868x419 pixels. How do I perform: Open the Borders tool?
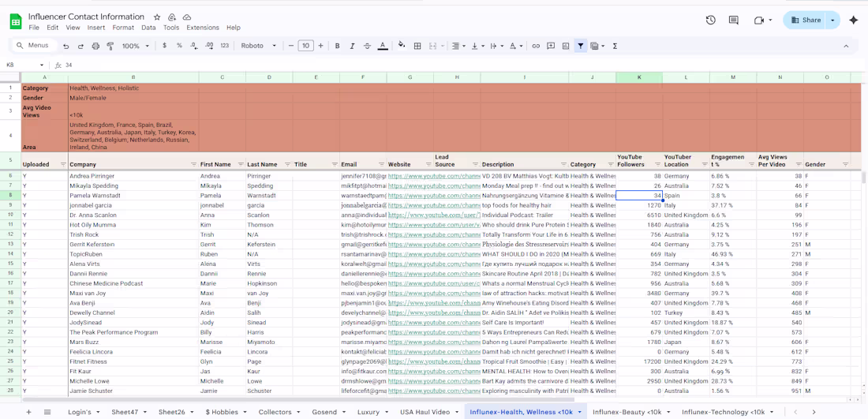417,46
